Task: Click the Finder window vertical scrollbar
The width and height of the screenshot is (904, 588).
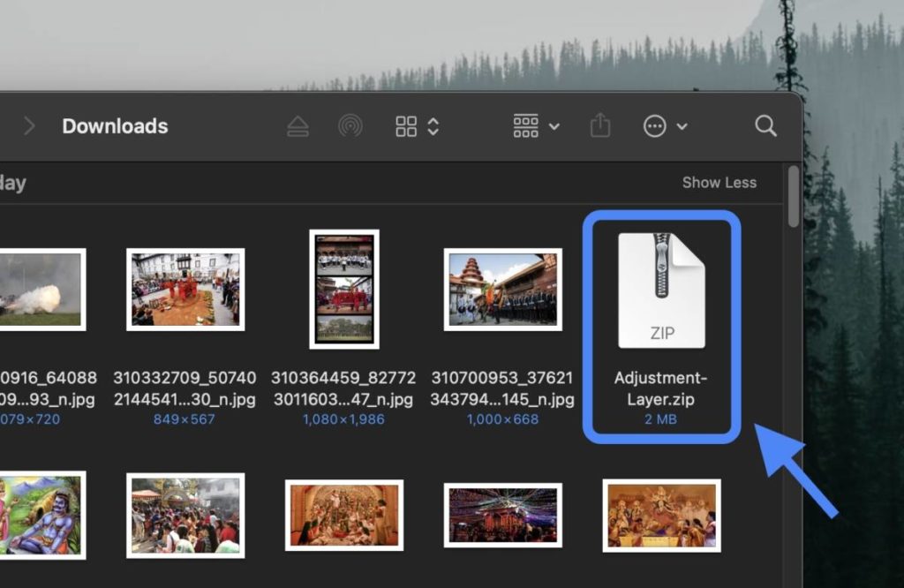Action: coord(794,196)
